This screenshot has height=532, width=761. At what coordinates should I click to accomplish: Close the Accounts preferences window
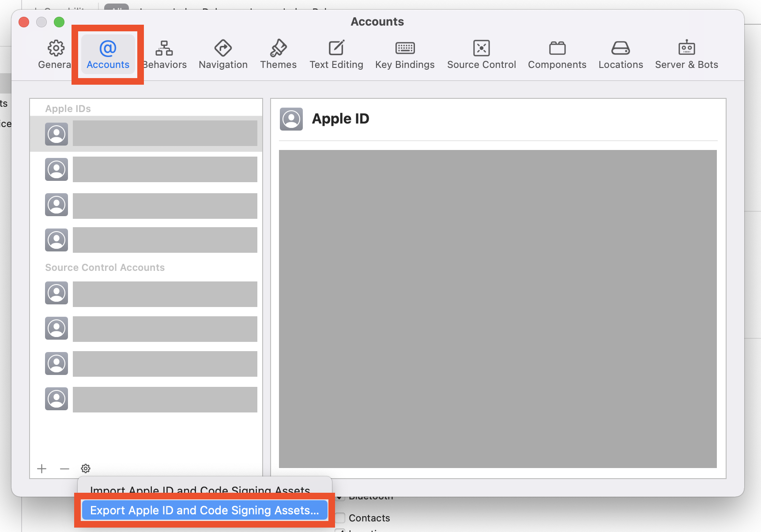click(24, 22)
